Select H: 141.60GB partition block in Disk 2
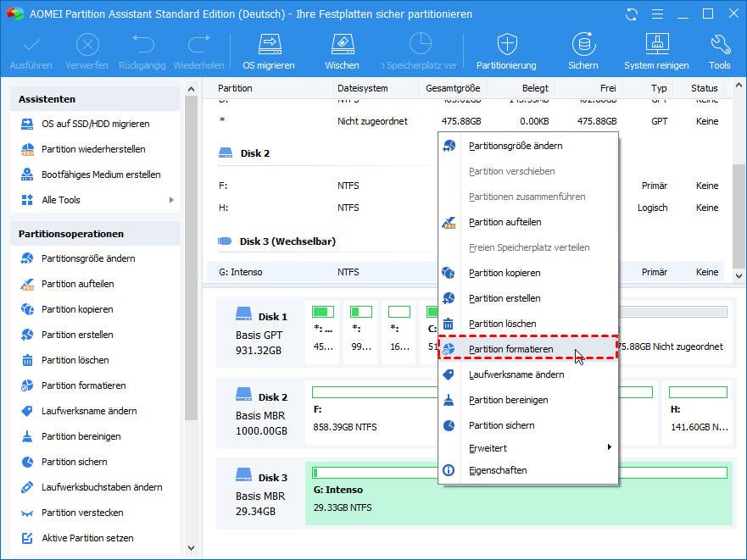The image size is (747, 560). 699,413
